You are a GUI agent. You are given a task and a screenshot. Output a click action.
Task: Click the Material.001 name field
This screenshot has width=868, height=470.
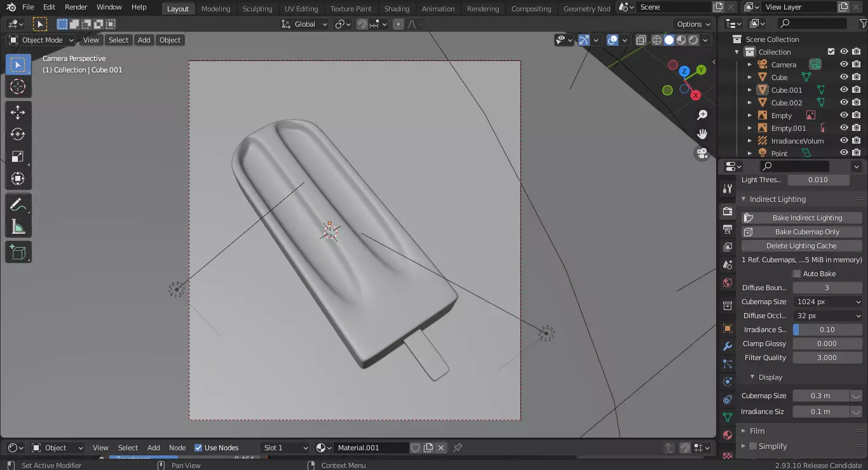coord(372,448)
